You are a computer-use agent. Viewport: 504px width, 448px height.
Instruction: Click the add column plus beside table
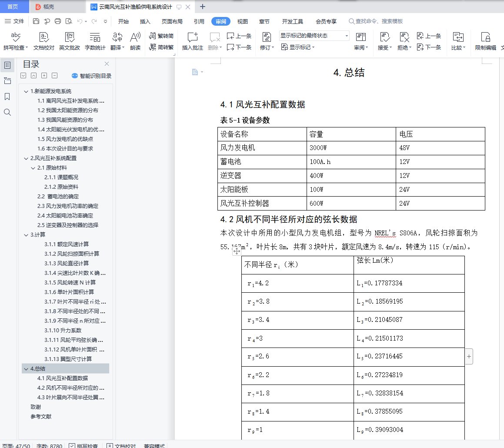coord(469,356)
